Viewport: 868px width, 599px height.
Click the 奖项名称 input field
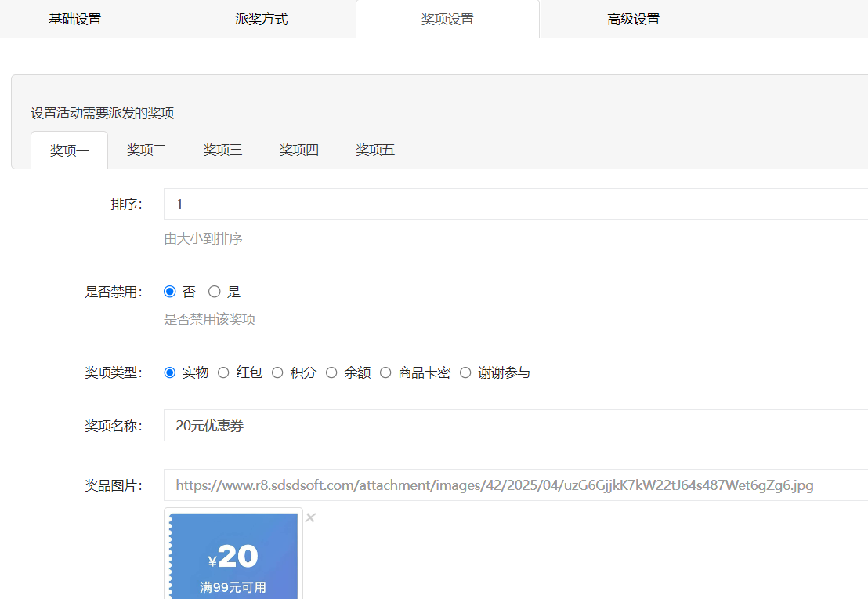pyautogui.click(x=515, y=426)
